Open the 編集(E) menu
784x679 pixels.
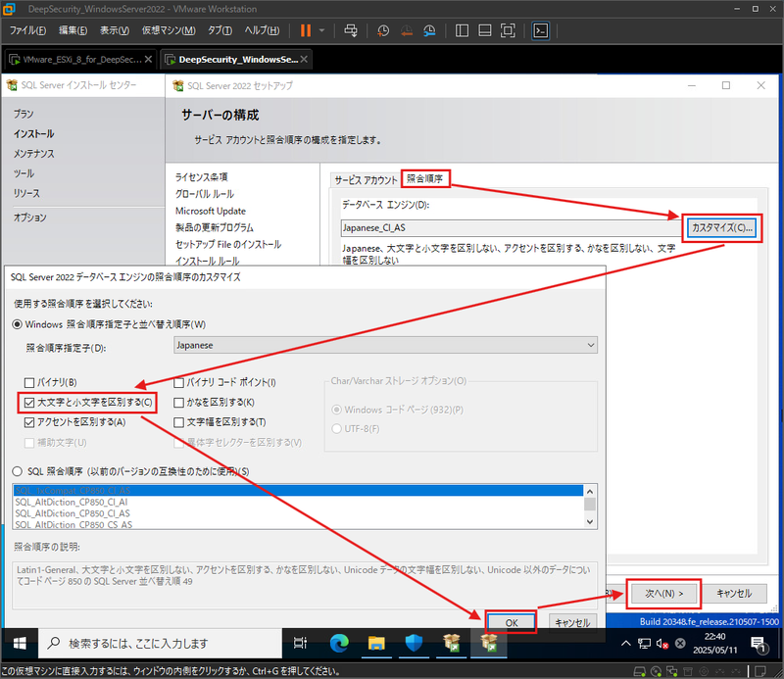(73, 30)
